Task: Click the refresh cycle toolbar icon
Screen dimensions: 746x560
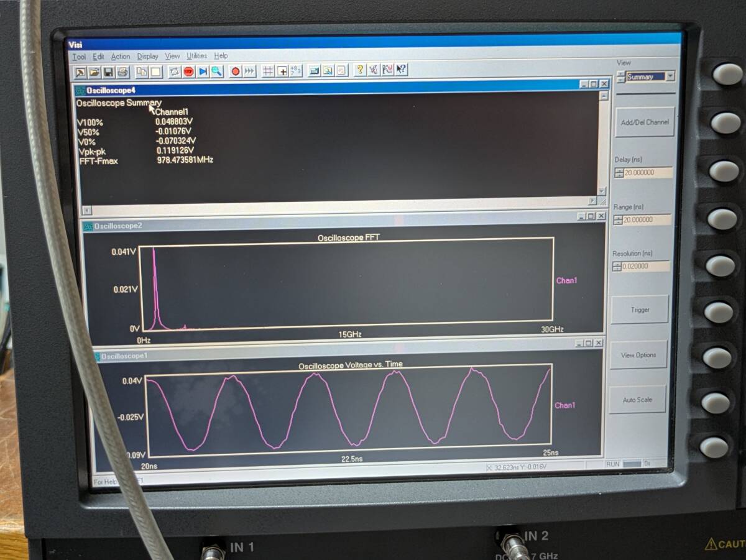Action: tap(174, 71)
